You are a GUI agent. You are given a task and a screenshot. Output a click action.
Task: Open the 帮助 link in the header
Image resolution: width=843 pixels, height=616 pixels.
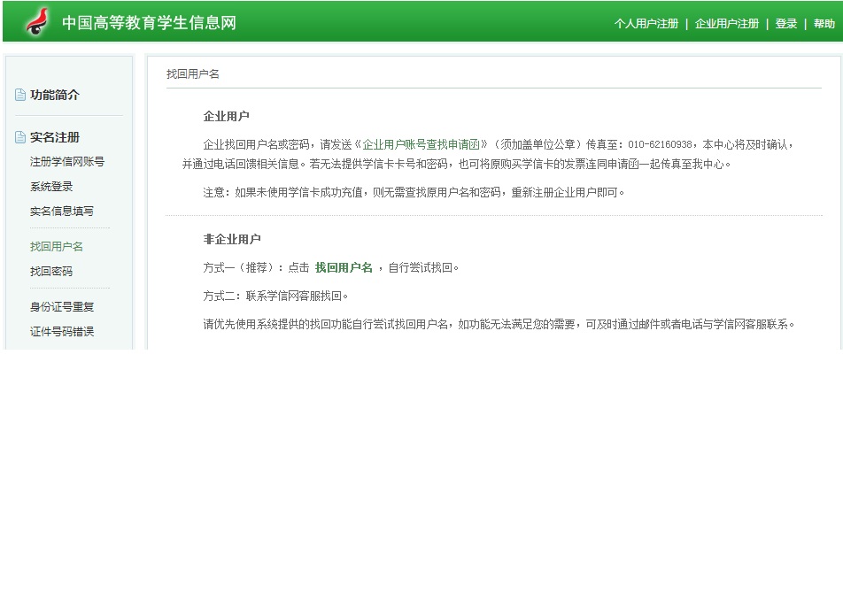(824, 24)
